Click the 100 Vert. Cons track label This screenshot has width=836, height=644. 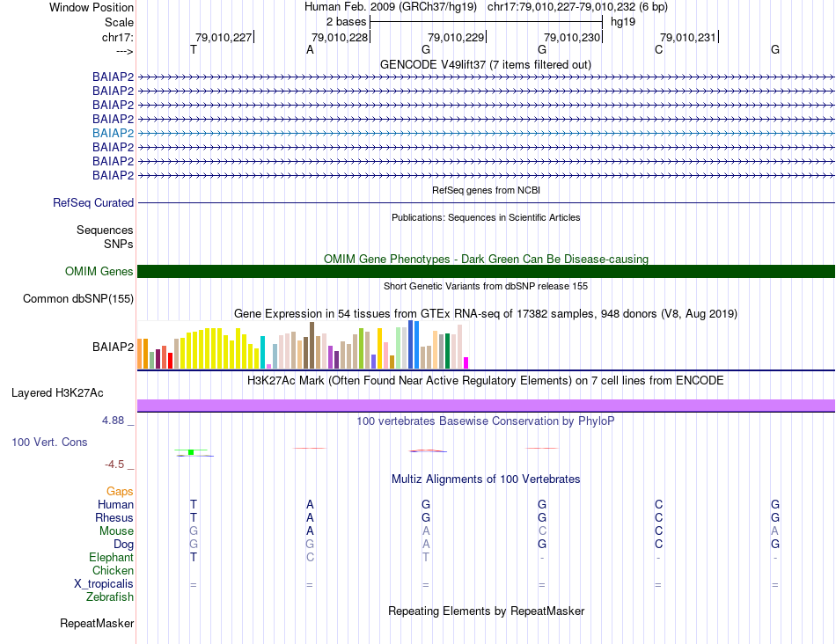click(49, 442)
